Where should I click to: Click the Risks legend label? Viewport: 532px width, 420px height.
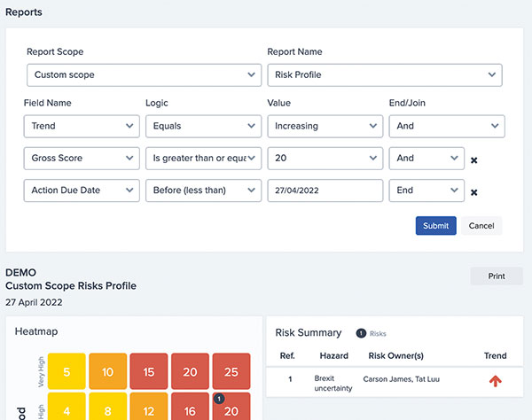pyautogui.click(x=378, y=333)
